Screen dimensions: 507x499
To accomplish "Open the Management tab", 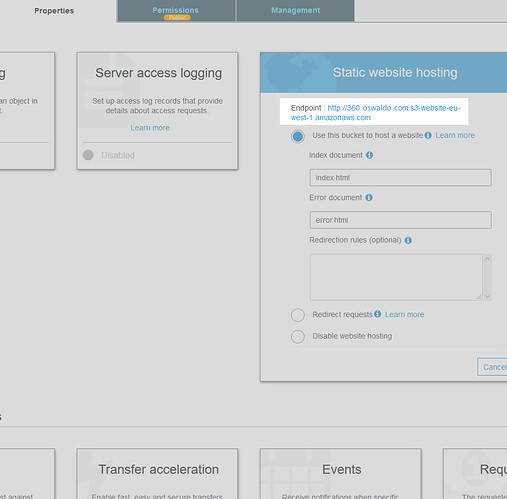I will [295, 11].
